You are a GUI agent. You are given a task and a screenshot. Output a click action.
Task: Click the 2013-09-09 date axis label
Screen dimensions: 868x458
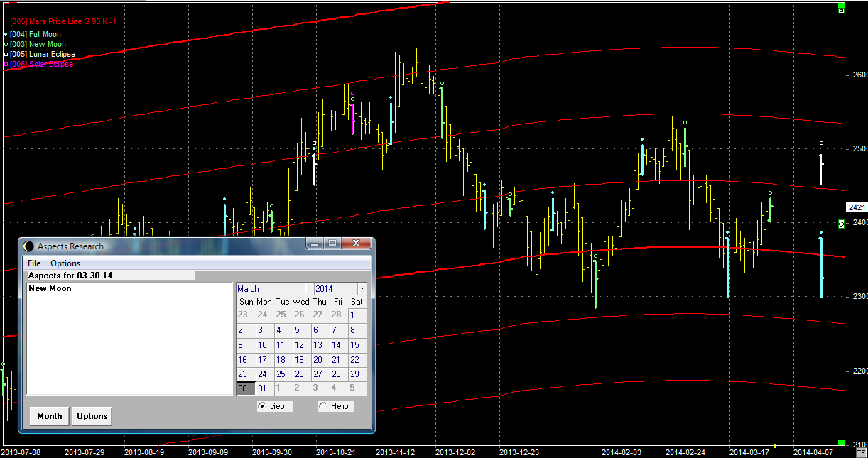[x=208, y=452]
